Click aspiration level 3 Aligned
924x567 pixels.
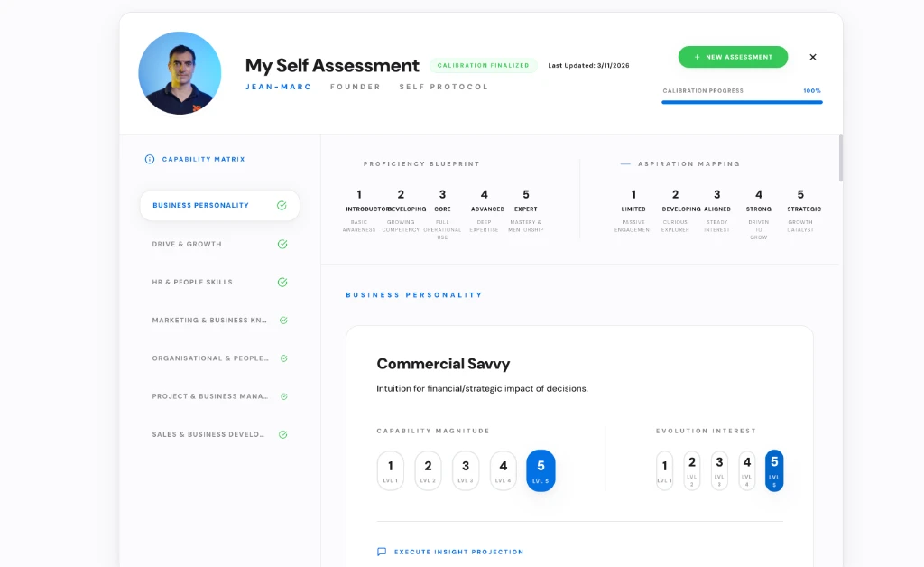[717, 211]
